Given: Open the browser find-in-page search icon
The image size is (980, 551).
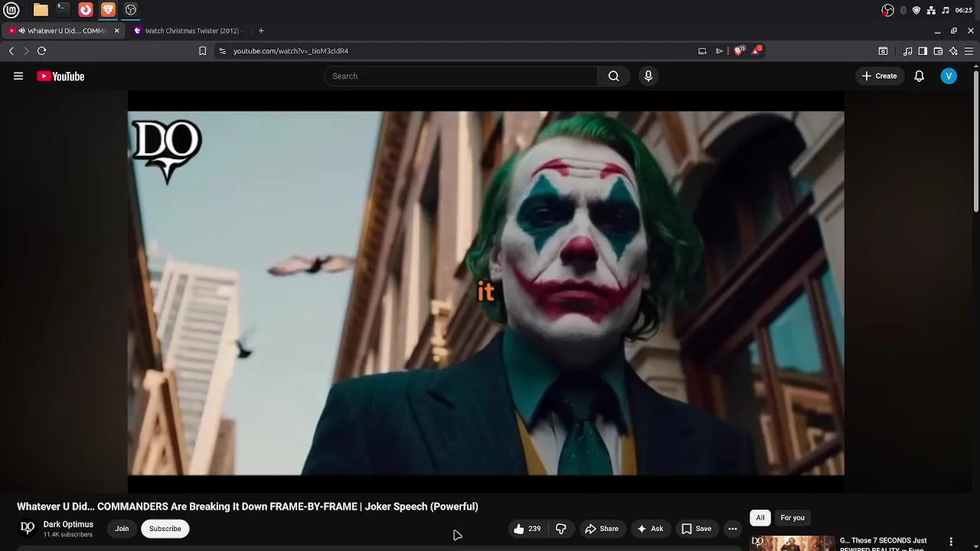Looking at the screenshot, I should click(x=883, y=51).
